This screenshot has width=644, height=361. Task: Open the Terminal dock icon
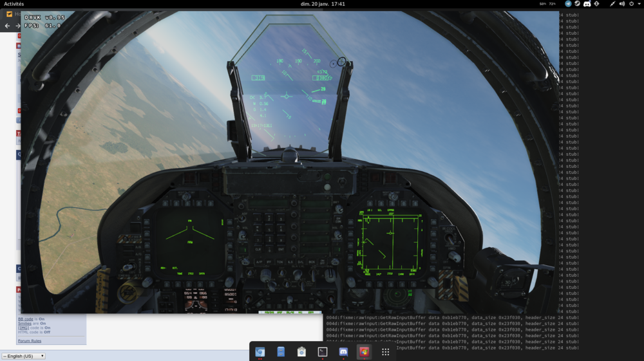pyautogui.click(x=323, y=351)
